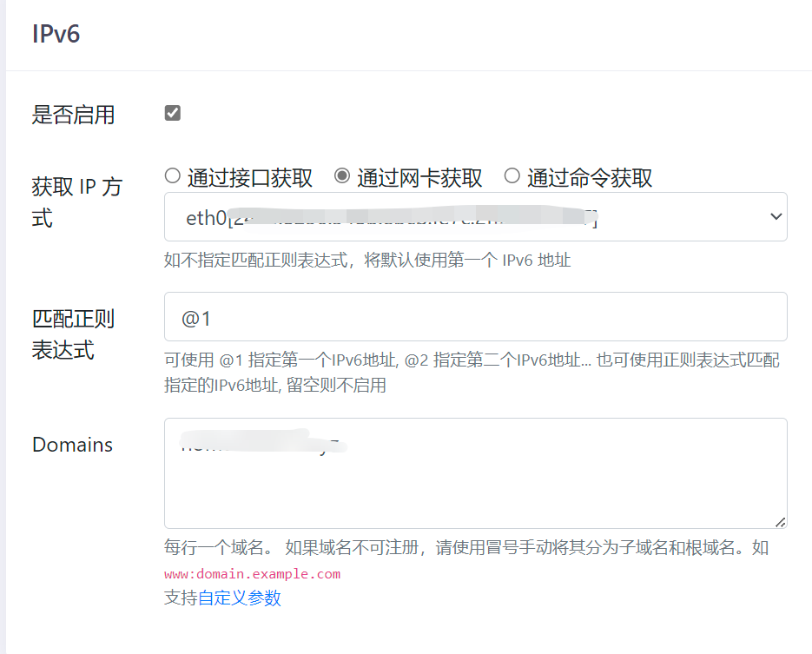
Task: Click the Domains field label
Action: 73,445
